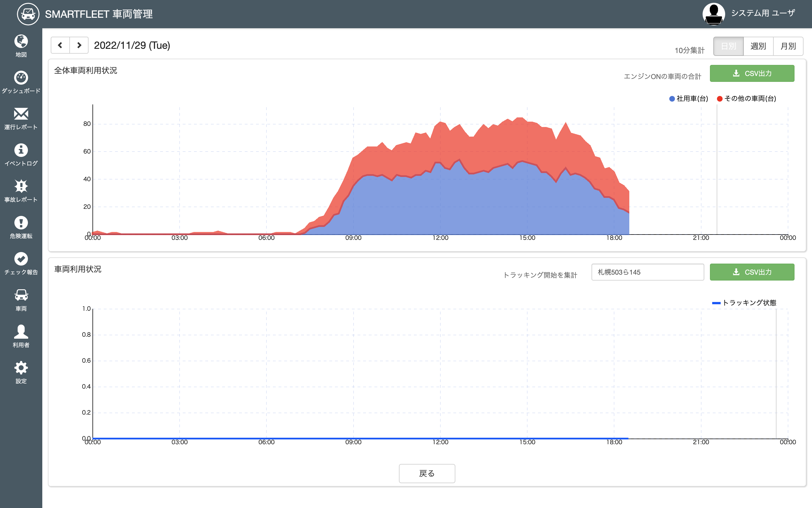Go to previous day with left chevron
812x508 pixels.
(x=60, y=45)
